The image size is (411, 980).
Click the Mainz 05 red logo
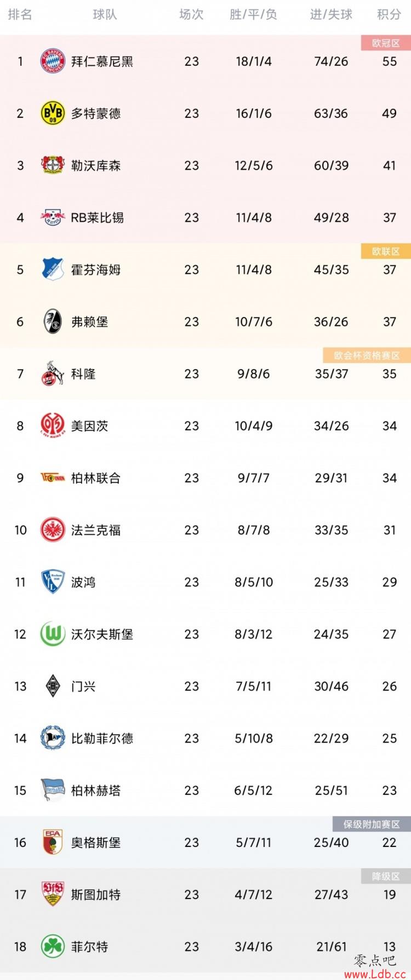[53, 425]
